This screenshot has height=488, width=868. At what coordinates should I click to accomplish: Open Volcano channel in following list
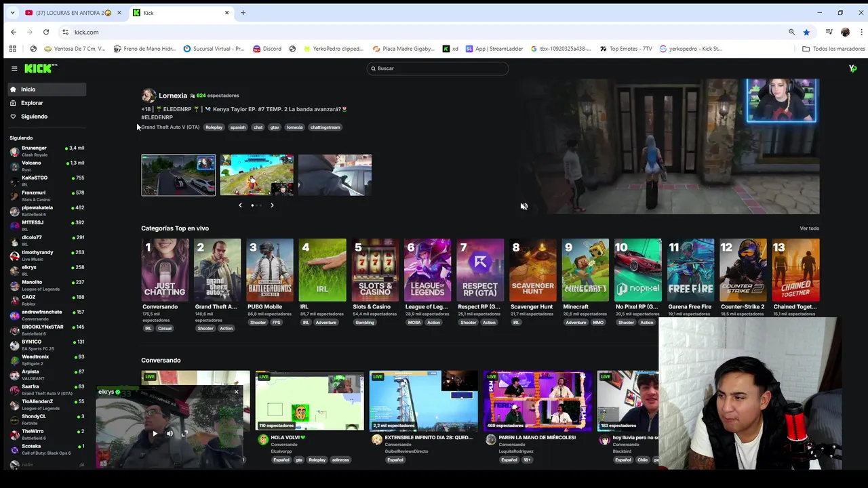click(x=47, y=166)
